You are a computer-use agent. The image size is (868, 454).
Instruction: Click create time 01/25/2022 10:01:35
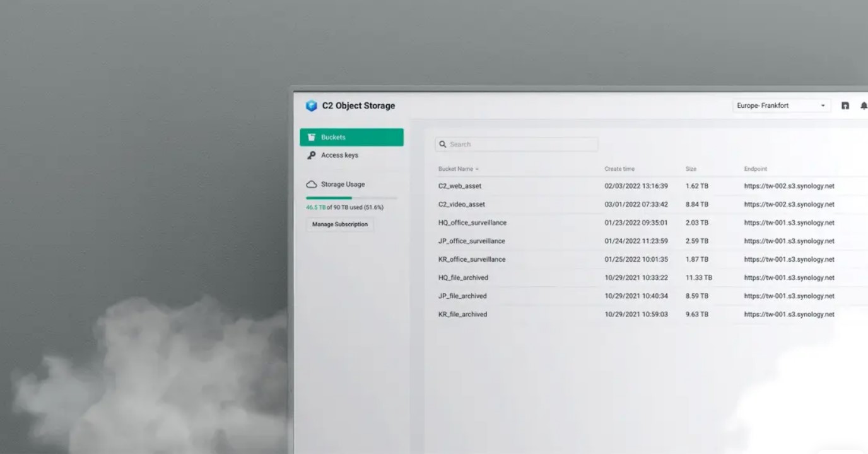636,259
